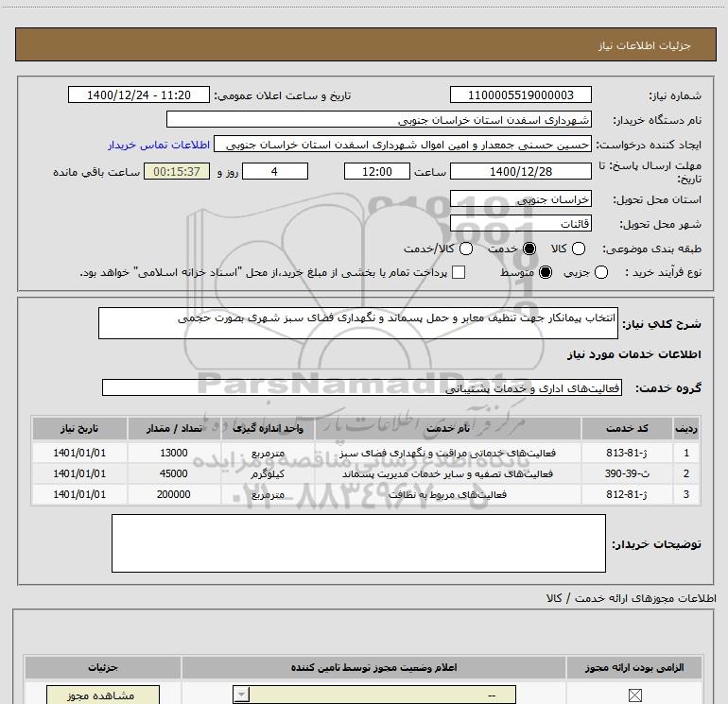The image size is (728, 704).
Task: Click the جزئیات اطلاعات نیاز page title
Action: (644, 45)
